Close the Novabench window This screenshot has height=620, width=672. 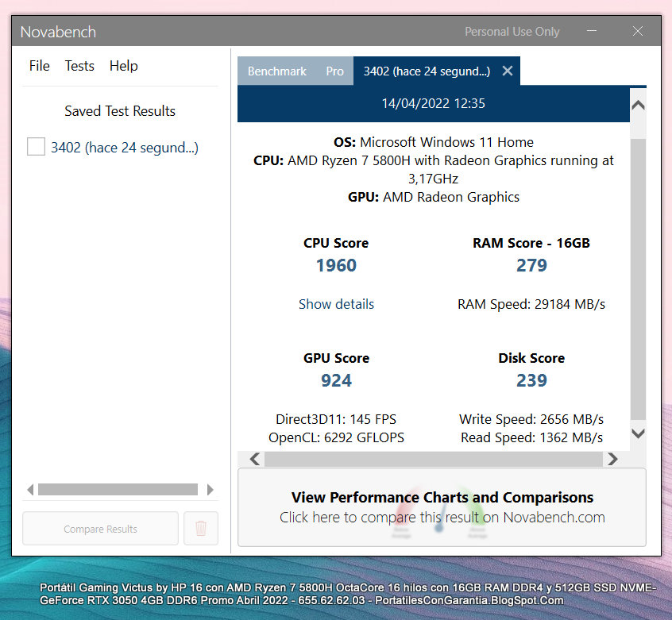tap(638, 31)
